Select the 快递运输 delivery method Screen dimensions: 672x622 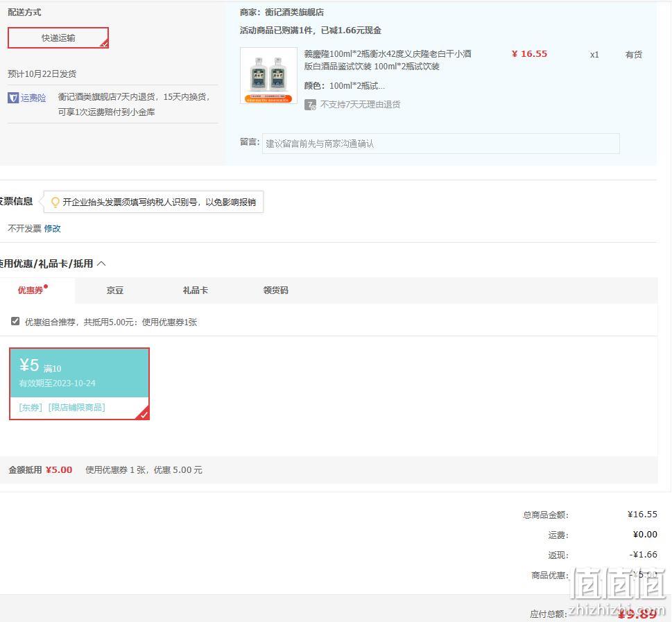(x=58, y=37)
